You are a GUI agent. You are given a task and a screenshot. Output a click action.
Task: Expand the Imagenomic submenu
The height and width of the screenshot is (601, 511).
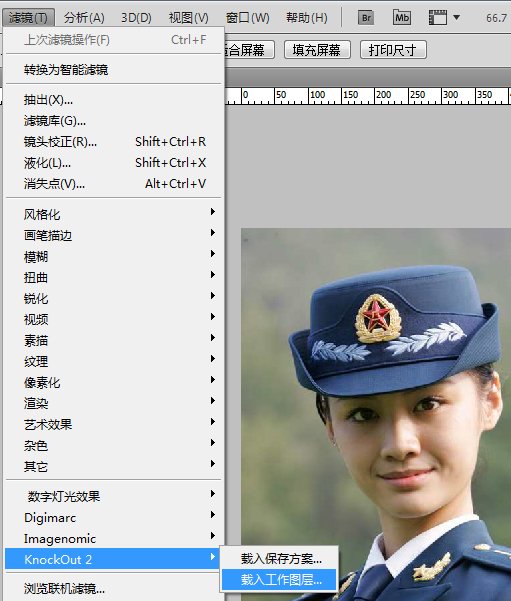[x=114, y=539]
